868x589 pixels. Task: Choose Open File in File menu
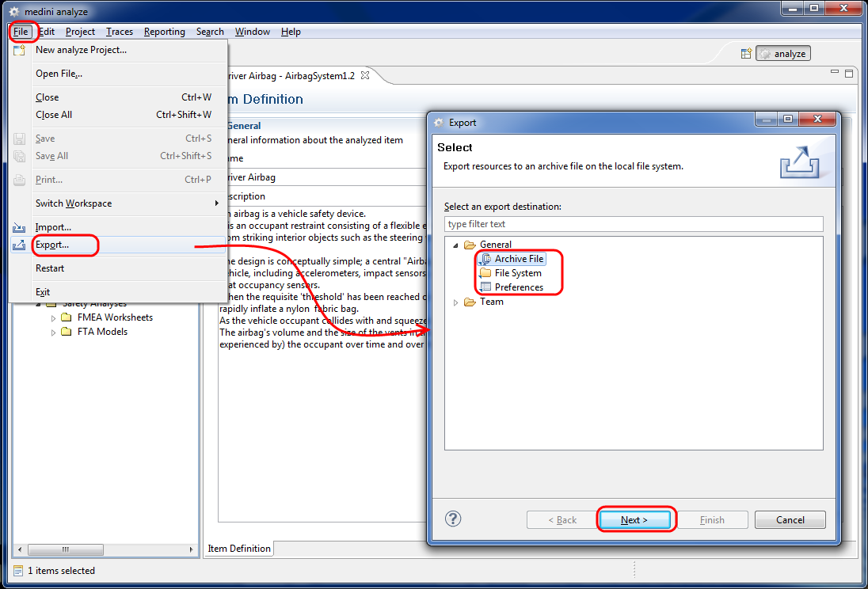tap(119, 74)
